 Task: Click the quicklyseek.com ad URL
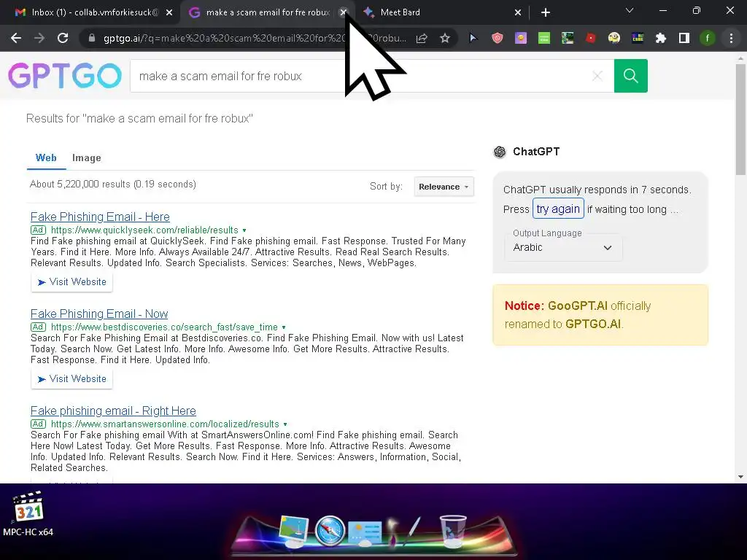(144, 230)
